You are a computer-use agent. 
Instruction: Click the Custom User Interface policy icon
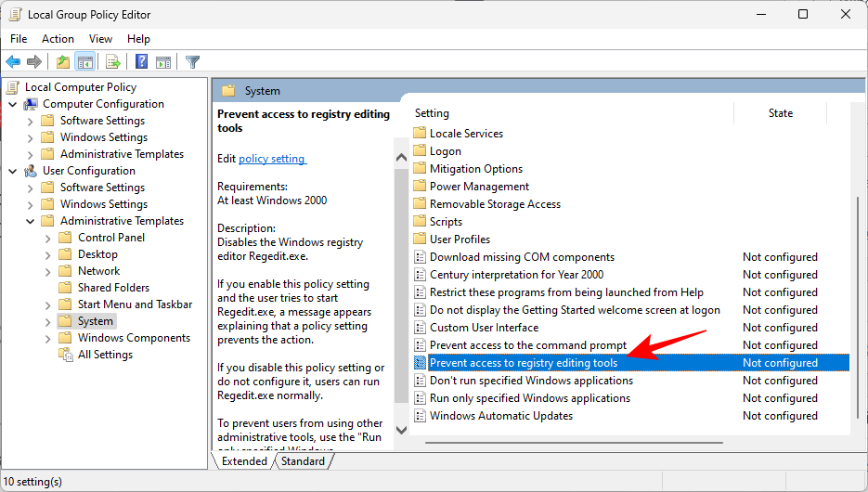(x=421, y=328)
